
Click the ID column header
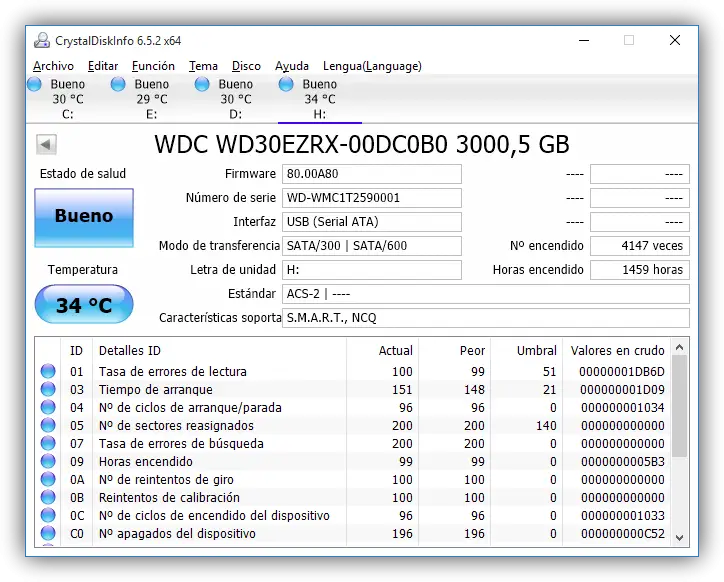tap(76, 351)
